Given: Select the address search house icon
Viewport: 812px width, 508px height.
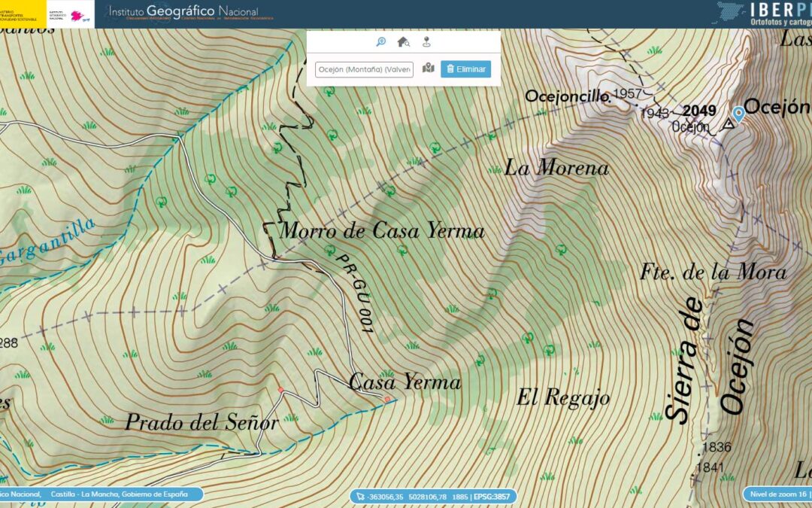Looking at the screenshot, I should click(404, 42).
